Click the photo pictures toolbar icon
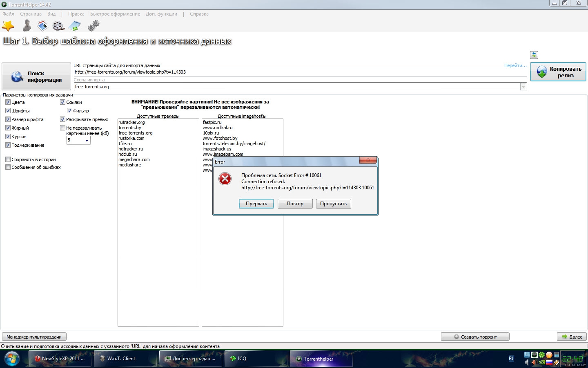The width and height of the screenshot is (588, 368). 42,26
